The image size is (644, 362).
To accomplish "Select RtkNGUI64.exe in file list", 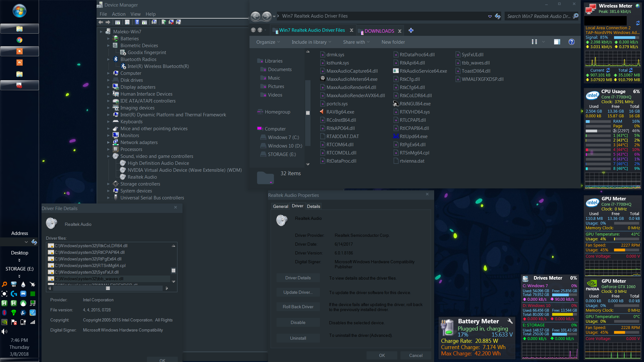I will pos(412,104).
